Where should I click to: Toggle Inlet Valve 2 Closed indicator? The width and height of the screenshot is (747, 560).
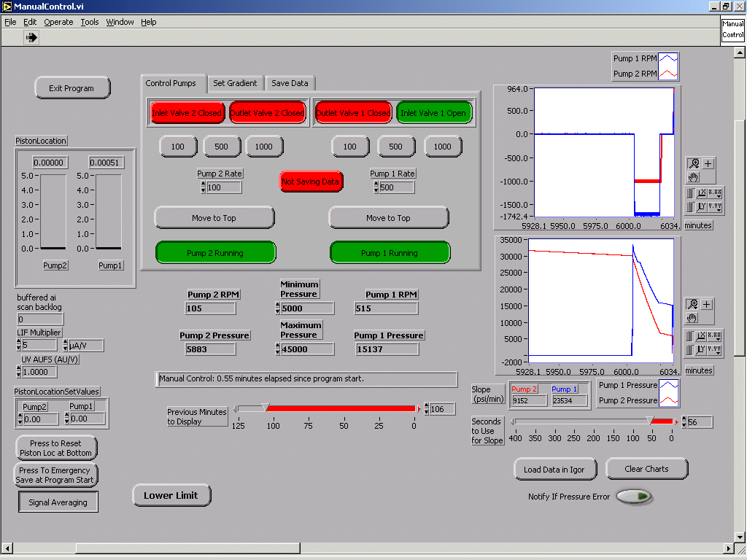click(187, 113)
